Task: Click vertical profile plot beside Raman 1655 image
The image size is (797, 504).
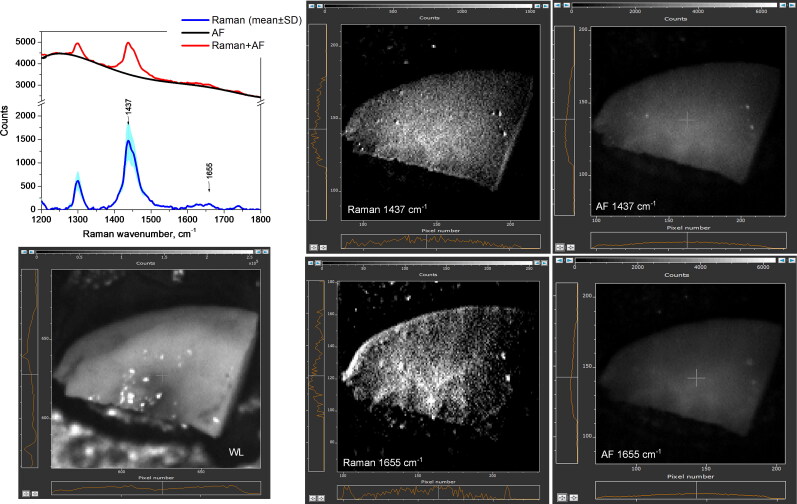Action: click(x=316, y=376)
